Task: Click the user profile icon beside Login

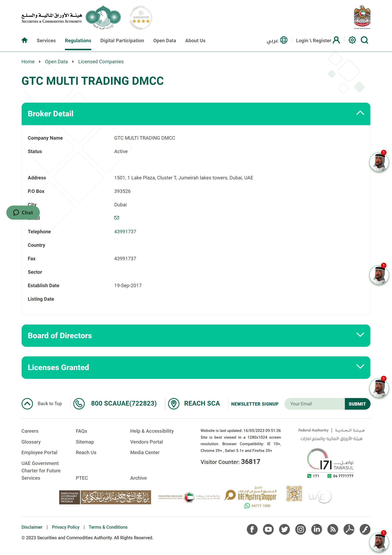Action: (x=336, y=40)
